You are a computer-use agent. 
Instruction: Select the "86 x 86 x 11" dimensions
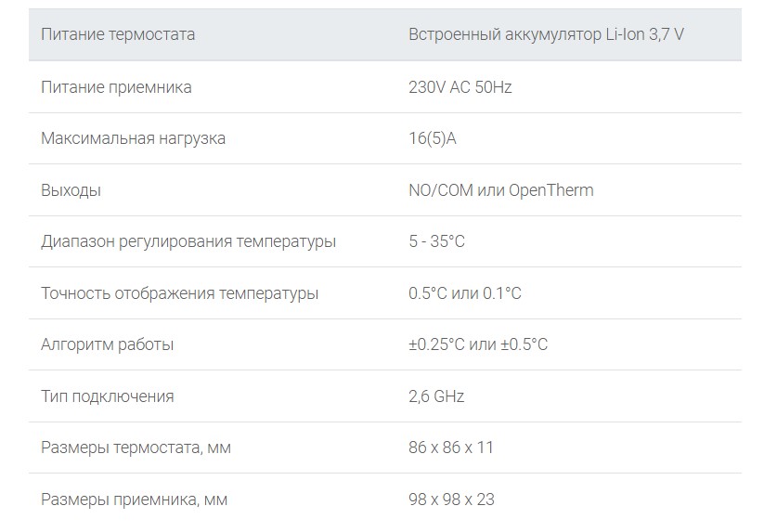(x=451, y=448)
